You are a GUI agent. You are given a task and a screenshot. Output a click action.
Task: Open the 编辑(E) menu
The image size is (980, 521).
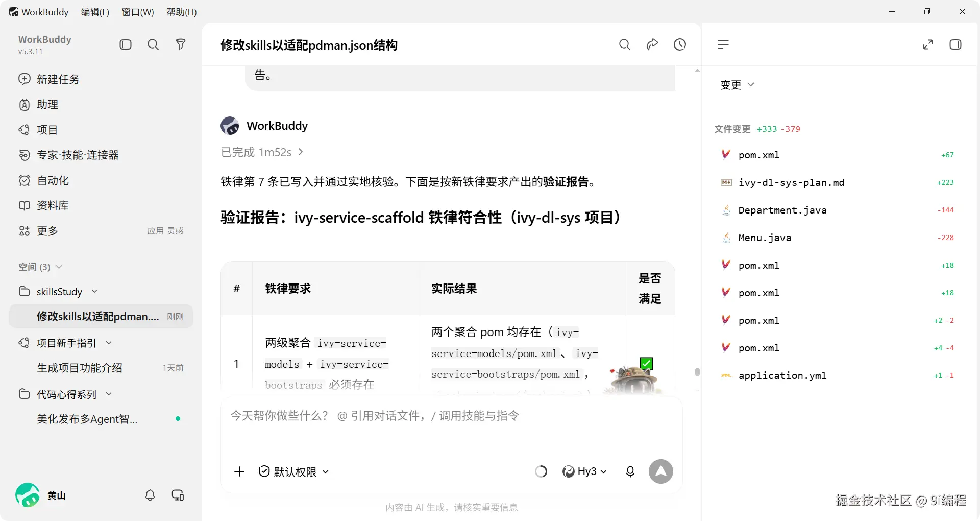95,12
